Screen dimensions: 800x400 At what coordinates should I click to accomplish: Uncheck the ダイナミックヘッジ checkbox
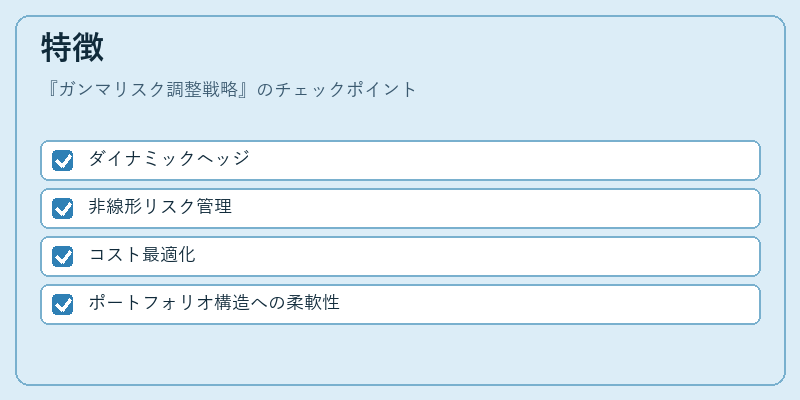(x=62, y=160)
